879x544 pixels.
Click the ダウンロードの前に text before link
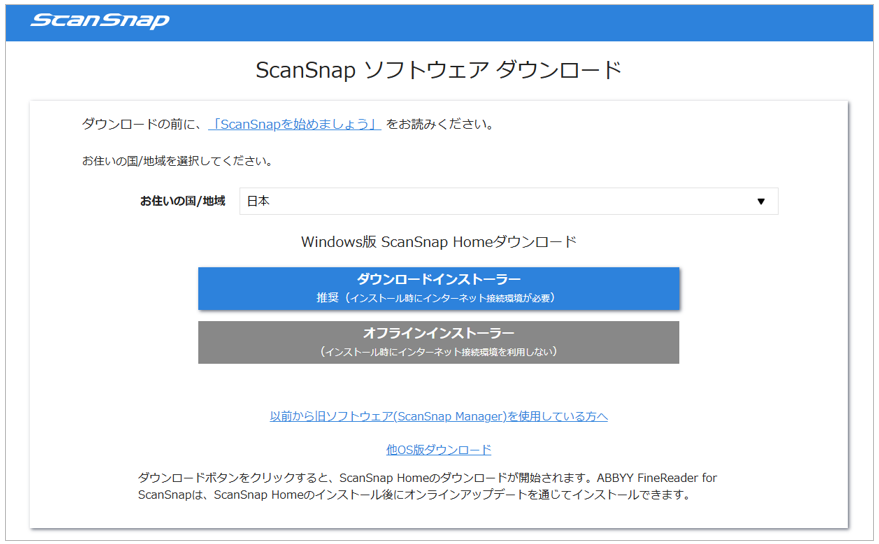143,125
